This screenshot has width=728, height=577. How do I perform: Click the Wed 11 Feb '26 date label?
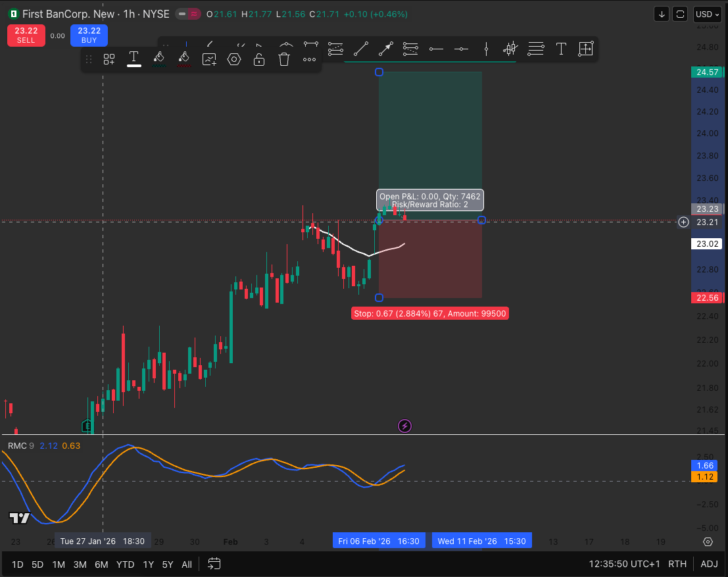[481, 541]
